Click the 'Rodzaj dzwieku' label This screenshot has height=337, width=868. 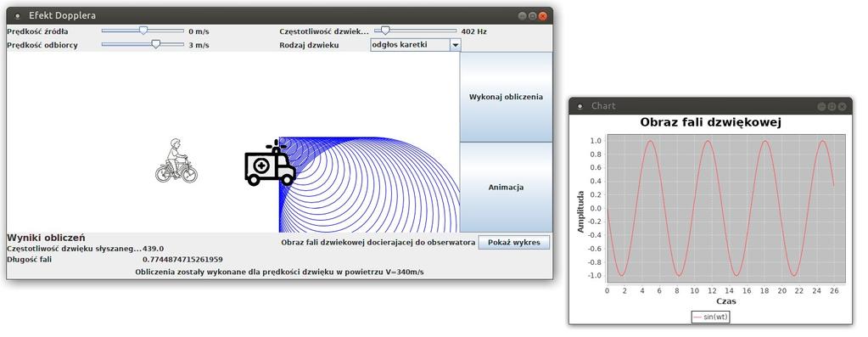tap(309, 45)
